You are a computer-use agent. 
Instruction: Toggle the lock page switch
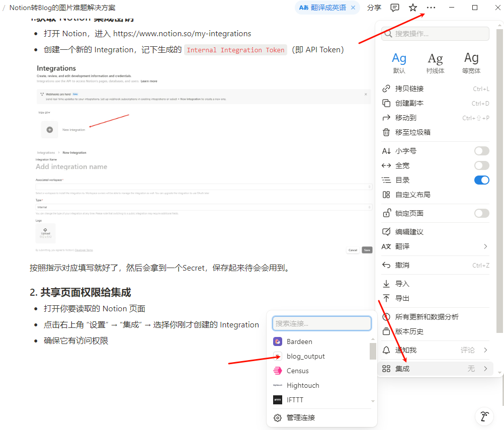(481, 213)
